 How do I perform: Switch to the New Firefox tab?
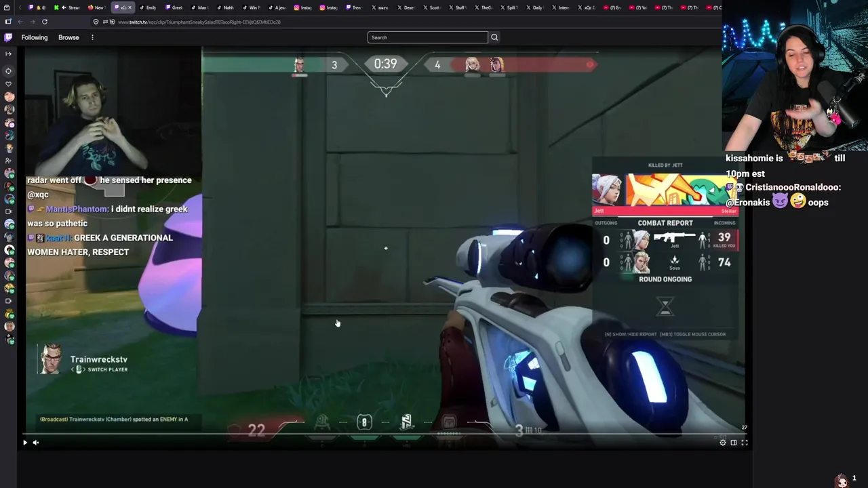click(96, 7)
